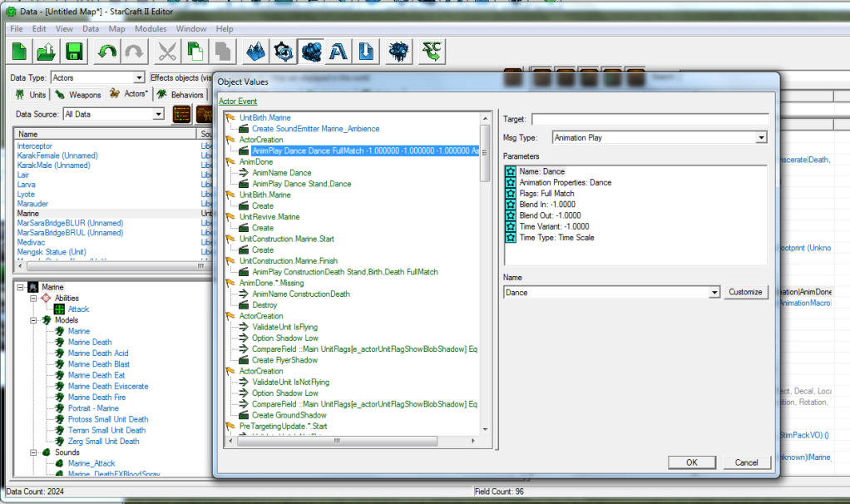Click the event list horizontal scrollbar
The height and width of the screenshot is (504, 850).
[x=337, y=441]
